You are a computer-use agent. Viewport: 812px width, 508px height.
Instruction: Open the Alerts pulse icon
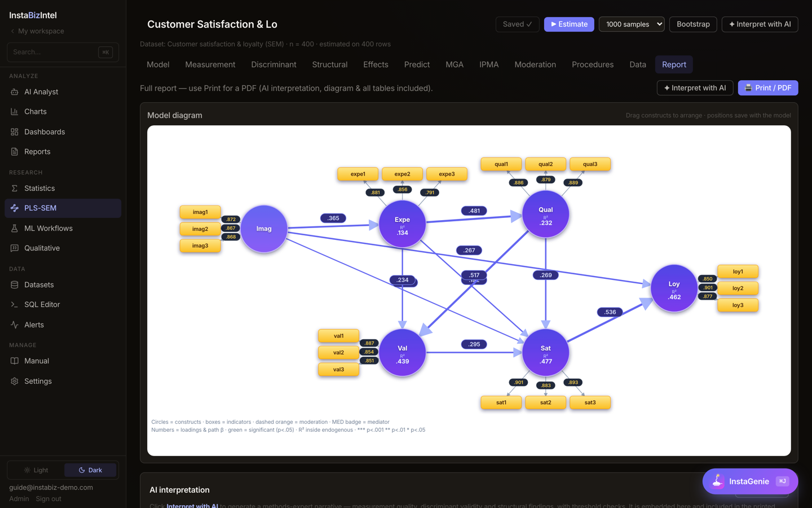[x=15, y=325]
